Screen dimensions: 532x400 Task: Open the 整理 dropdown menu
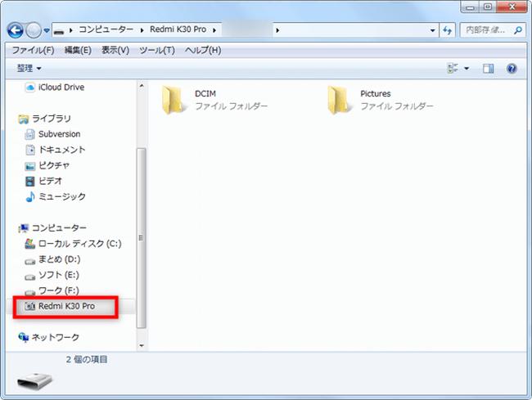tap(26, 69)
